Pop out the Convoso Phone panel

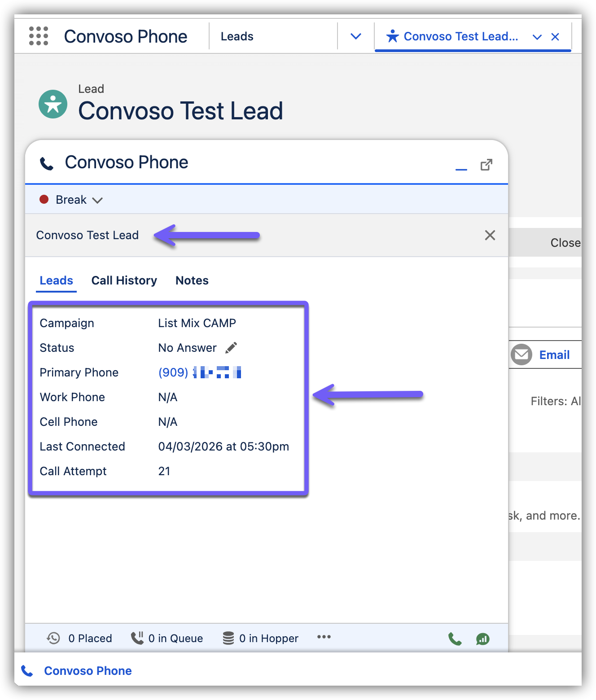[x=486, y=165]
